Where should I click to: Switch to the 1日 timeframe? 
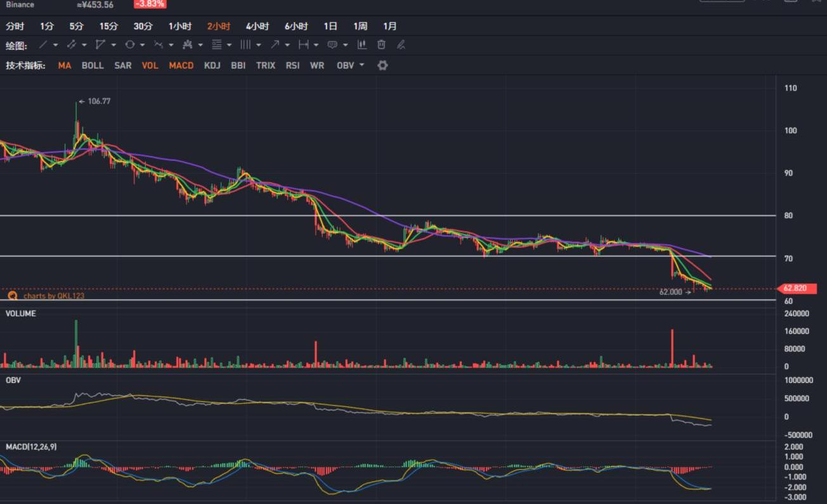[330, 26]
